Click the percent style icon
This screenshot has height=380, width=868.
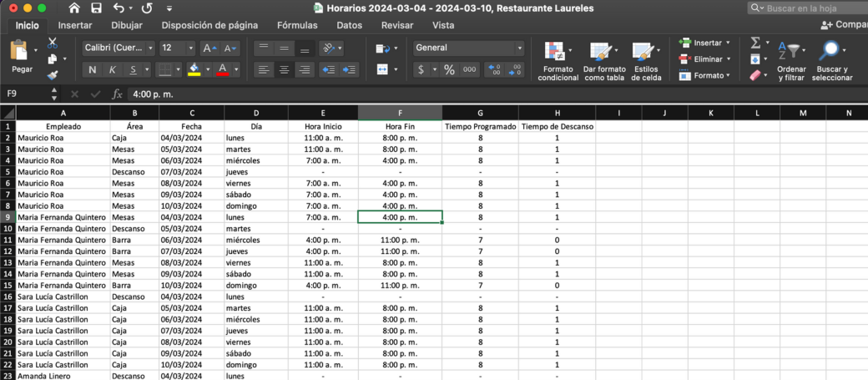point(449,70)
